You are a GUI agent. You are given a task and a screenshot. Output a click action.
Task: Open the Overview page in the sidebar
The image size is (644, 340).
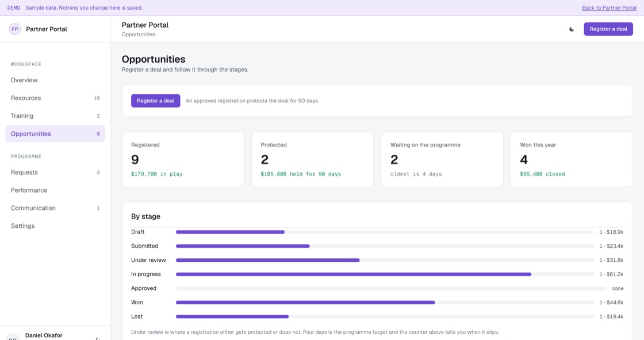pos(55,80)
